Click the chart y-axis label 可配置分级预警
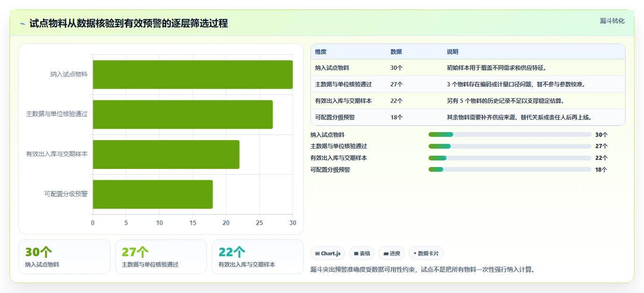This screenshot has width=644, height=293. (x=66, y=194)
